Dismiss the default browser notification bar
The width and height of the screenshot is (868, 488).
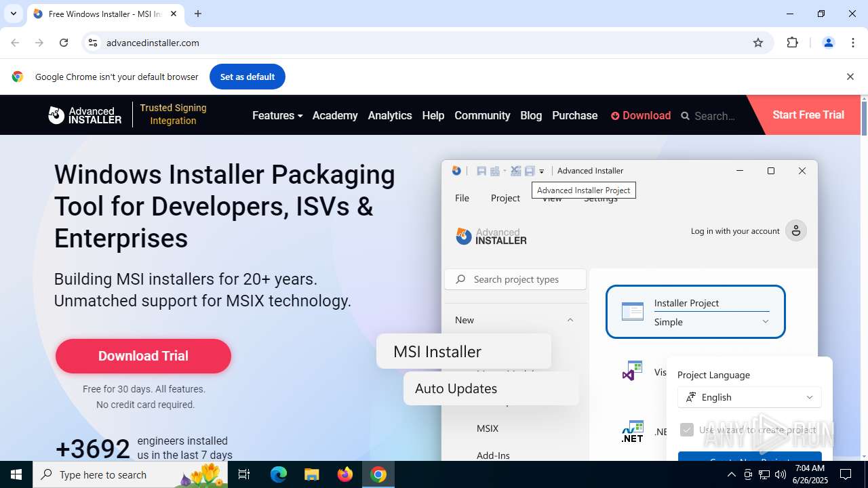850,77
